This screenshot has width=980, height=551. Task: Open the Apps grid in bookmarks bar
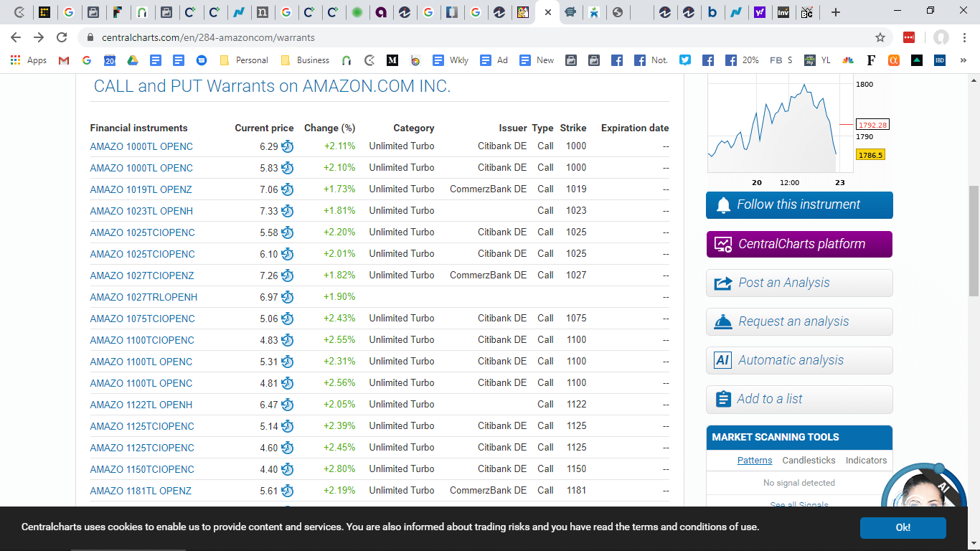(29, 60)
